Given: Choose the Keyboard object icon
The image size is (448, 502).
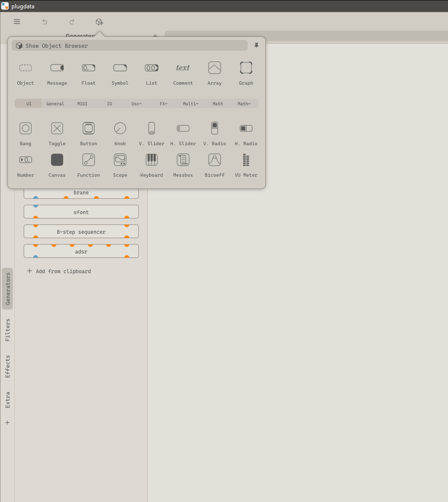Looking at the screenshot, I should click(152, 160).
